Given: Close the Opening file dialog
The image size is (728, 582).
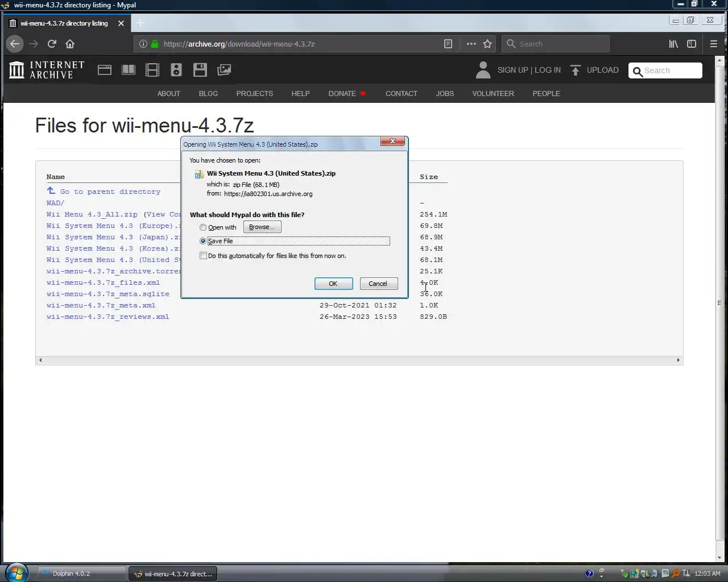Looking at the screenshot, I should 392,141.
